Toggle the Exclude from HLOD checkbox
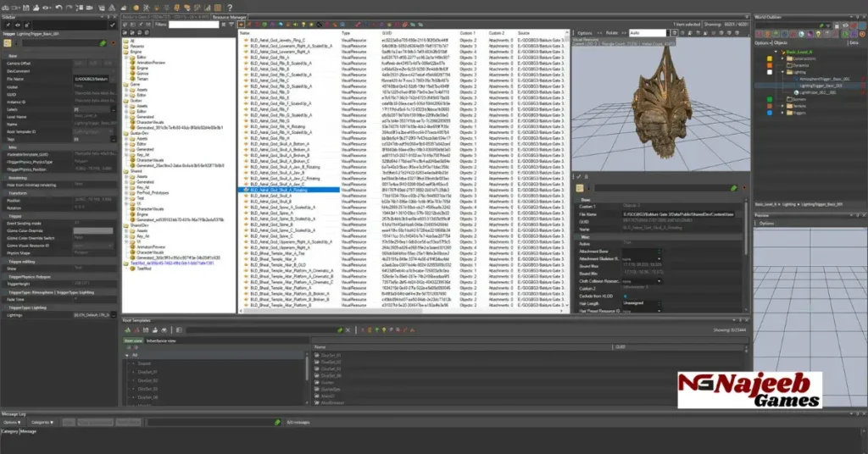The image size is (868, 454). click(626, 295)
